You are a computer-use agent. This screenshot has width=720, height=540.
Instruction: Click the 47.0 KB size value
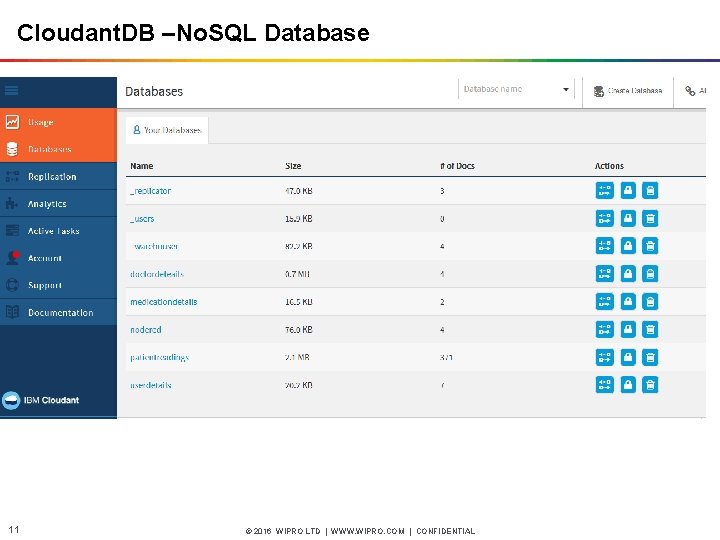[298, 191]
